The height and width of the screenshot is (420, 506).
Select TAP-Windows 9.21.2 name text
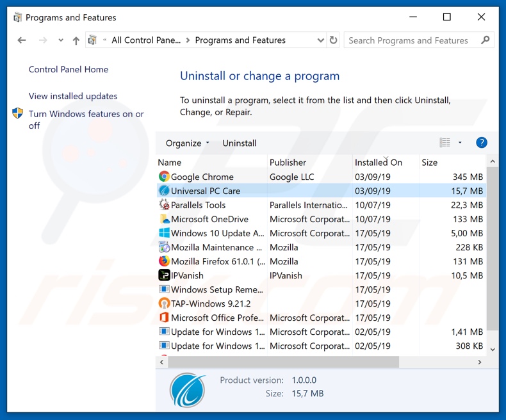coord(211,303)
